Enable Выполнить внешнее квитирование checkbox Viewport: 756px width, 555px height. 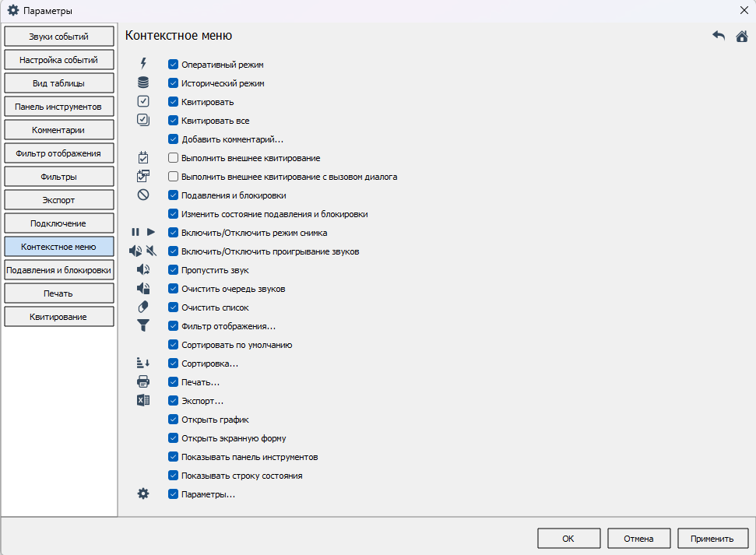pos(174,158)
